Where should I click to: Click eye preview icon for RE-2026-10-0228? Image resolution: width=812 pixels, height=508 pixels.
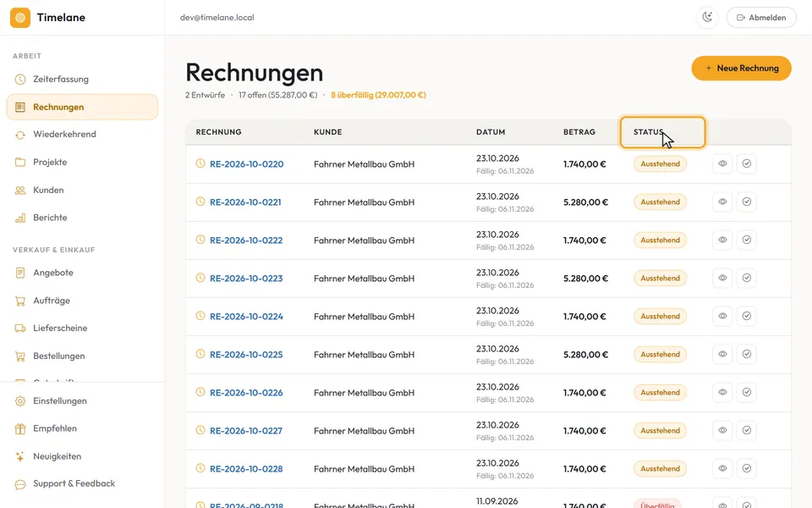(x=722, y=468)
